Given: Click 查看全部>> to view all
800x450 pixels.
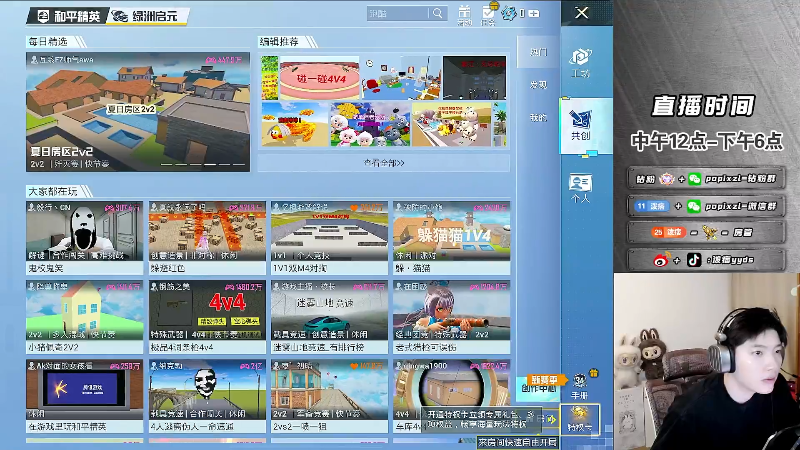Looking at the screenshot, I should click(x=384, y=163).
